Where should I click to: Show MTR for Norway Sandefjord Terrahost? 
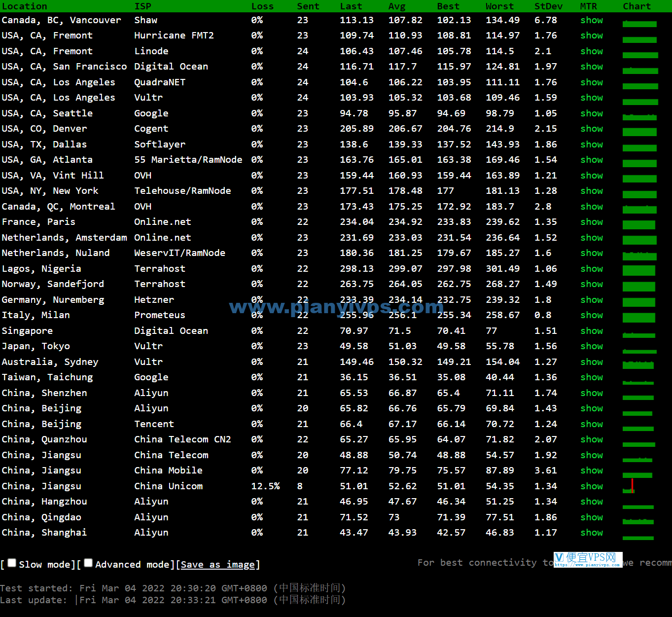coord(592,284)
